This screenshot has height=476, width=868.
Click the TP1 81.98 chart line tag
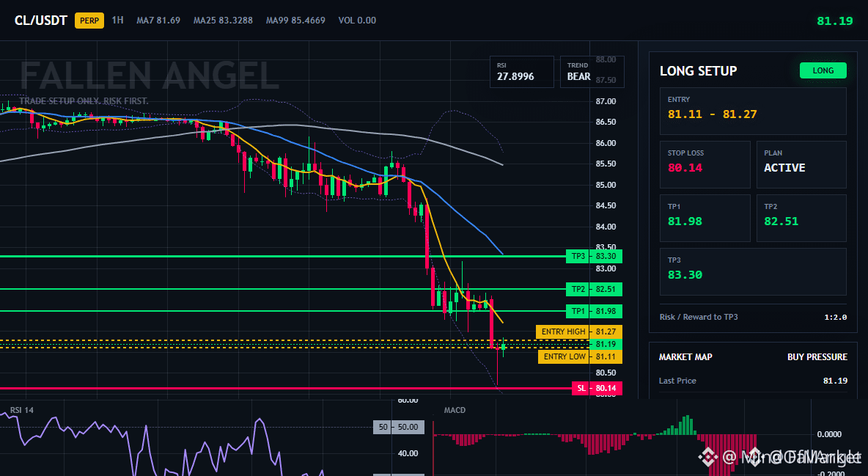[x=594, y=312]
